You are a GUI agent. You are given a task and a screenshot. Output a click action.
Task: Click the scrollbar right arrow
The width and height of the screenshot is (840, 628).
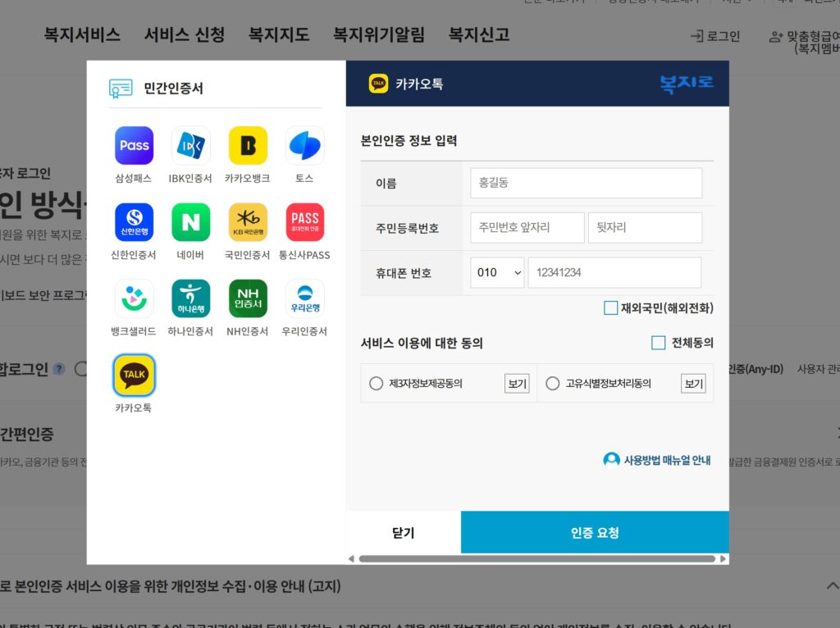point(723,559)
